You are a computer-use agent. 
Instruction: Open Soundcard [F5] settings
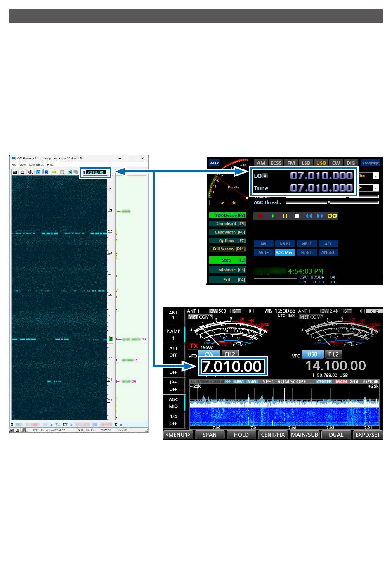[227, 224]
